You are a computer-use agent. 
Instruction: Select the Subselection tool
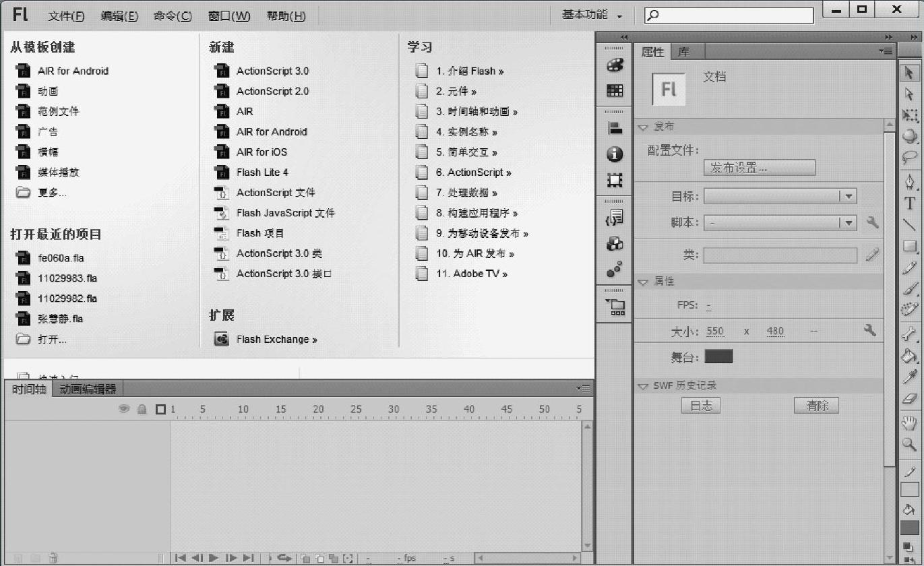(x=909, y=94)
